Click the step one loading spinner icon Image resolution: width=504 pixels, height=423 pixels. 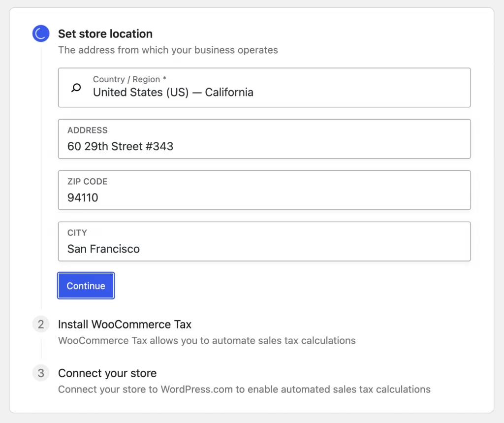pos(41,33)
